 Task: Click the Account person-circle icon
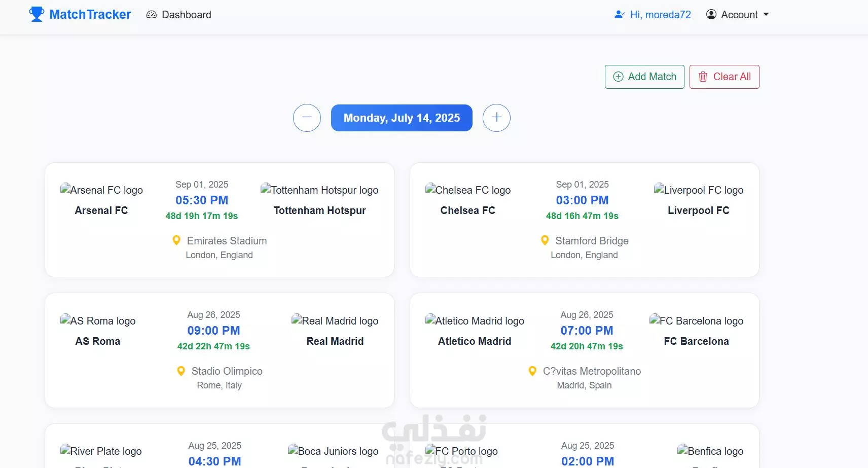click(711, 15)
